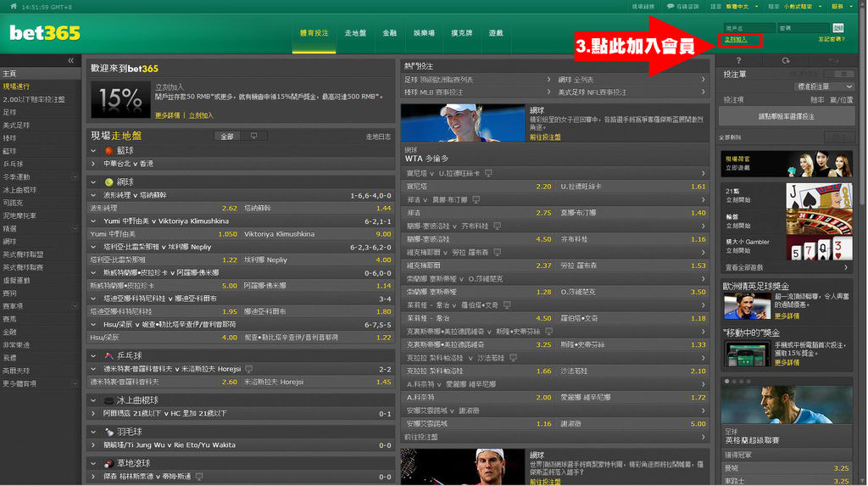This screenshot has width=868, height=486.
Task: Click the help question mark in bet slip
Action: coord(738,60)
